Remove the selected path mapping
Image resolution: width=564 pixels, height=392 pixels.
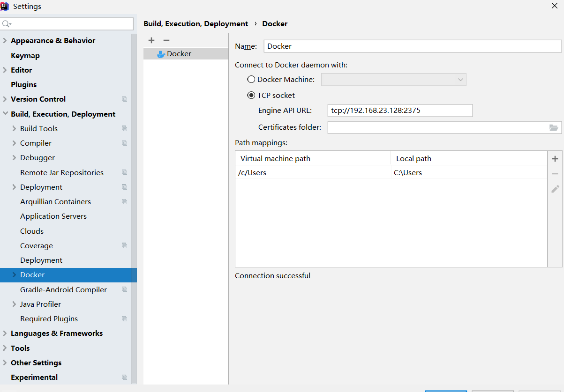[555, 174]
